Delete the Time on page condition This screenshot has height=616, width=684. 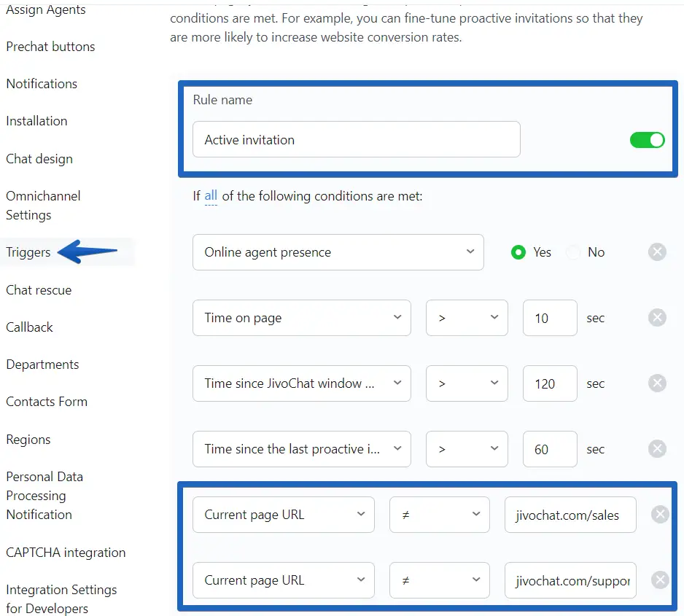657,318
